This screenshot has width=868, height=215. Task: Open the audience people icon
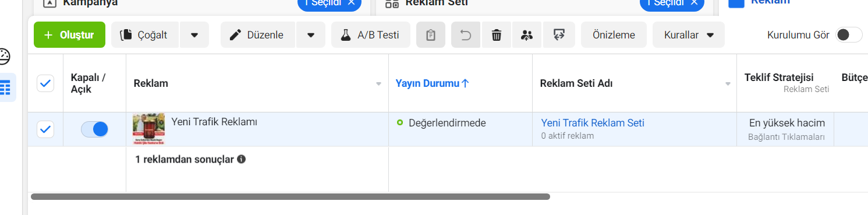click(x=527, y=35)
